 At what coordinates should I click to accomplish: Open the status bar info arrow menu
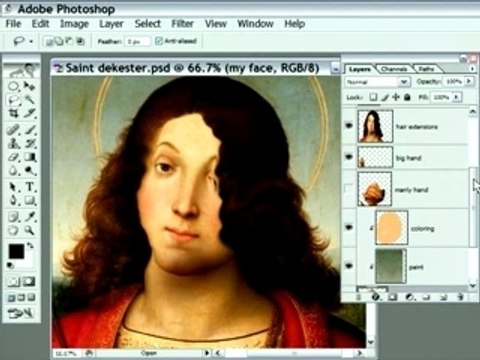tap(207, 352)
